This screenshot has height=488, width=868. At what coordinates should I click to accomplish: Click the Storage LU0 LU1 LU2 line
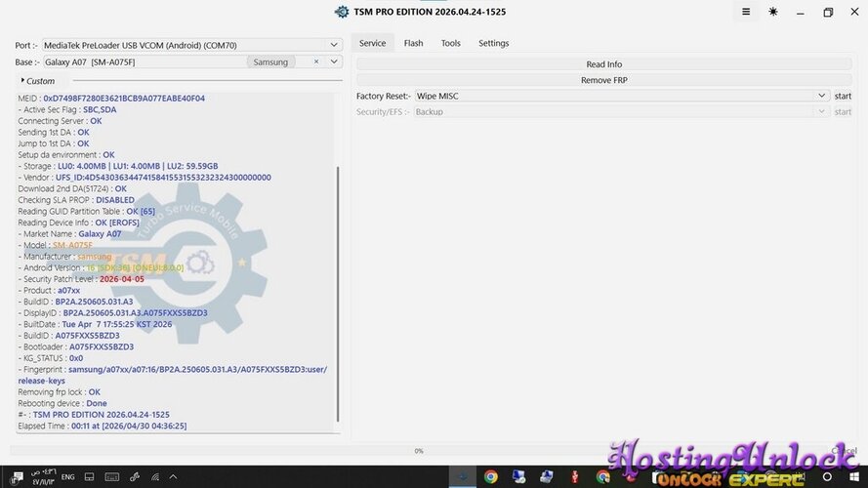tap(118, 166)
